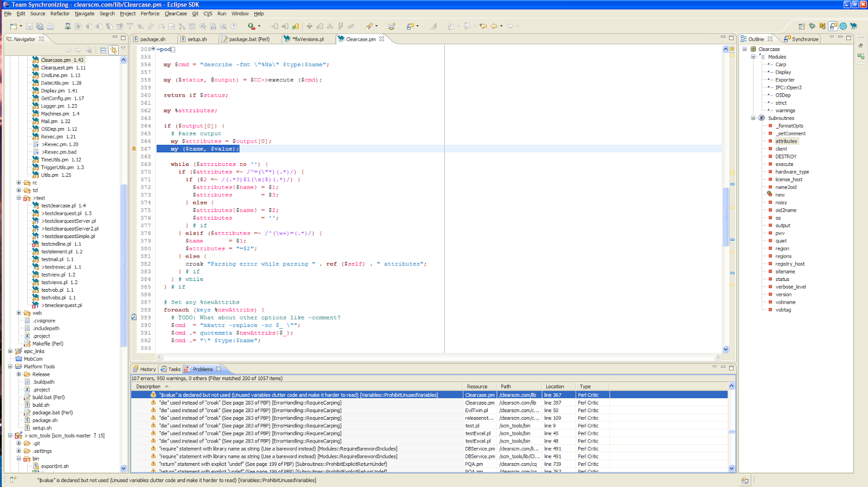Click the Back navigation arrow in toolbar

coord(494,26)
